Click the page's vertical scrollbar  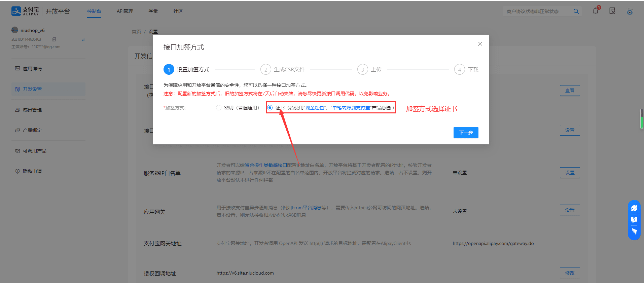[642, 118]
